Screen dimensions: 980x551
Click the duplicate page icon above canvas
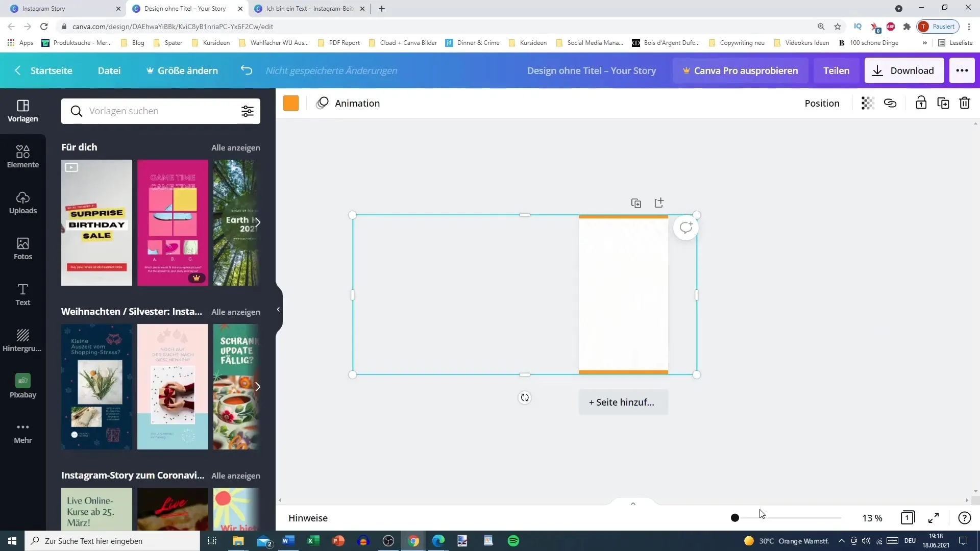point(636,203)
